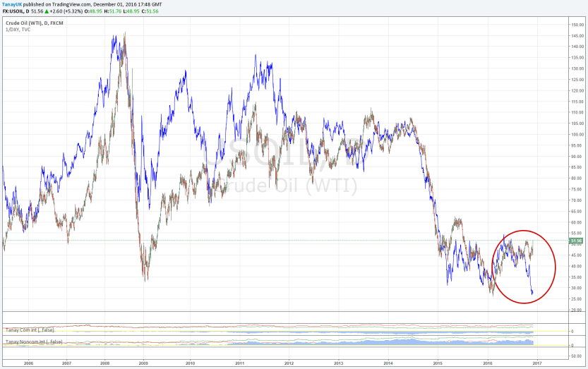
Task: Select the high value H:51.76
Action: click(x=112, y=11)
